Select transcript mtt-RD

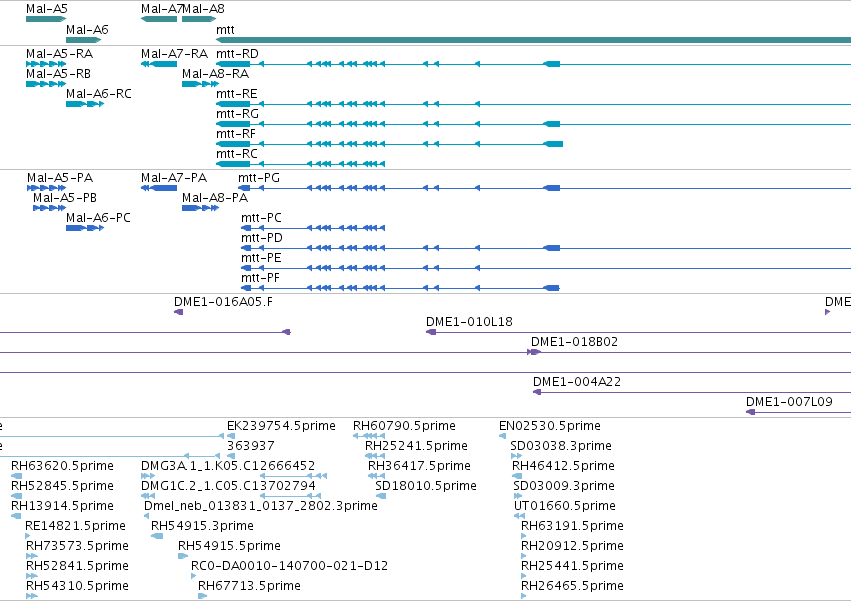pos(534,64)
